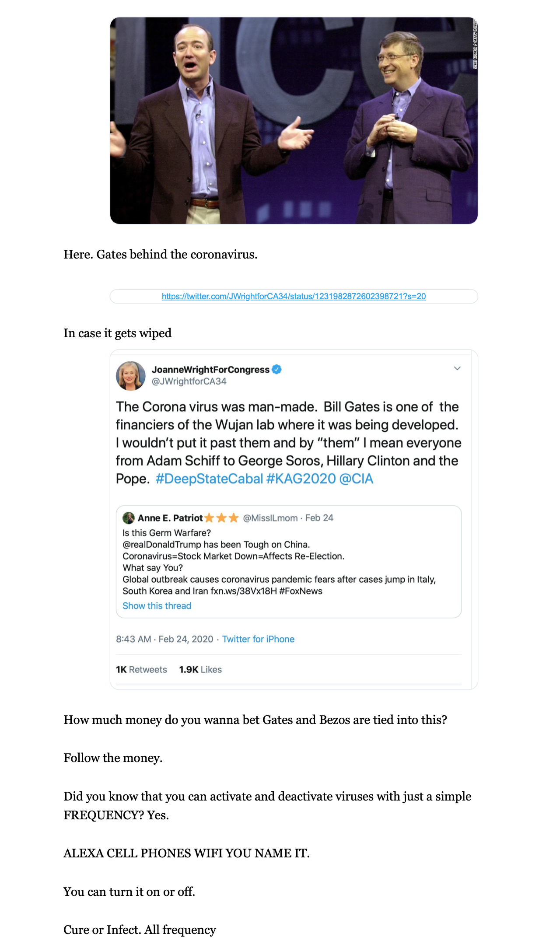View the 1K Retweets list
Image resolution: width=560 pixels, height=951 pixels.
pos(141,670)
